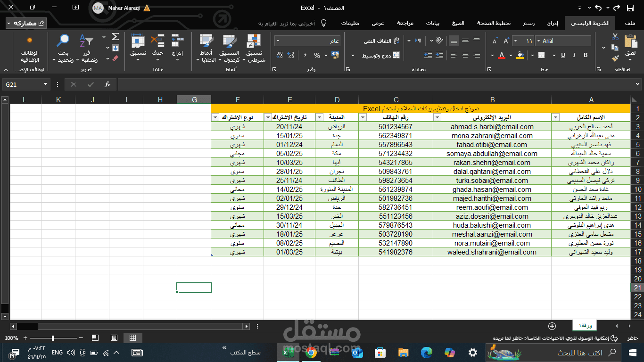Click the decrease decimal icon
The height and width of the screenshot is (362, 644).
tap(280, 56)
